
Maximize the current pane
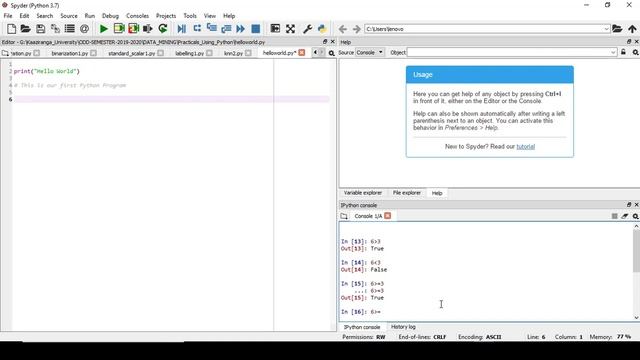276,29
